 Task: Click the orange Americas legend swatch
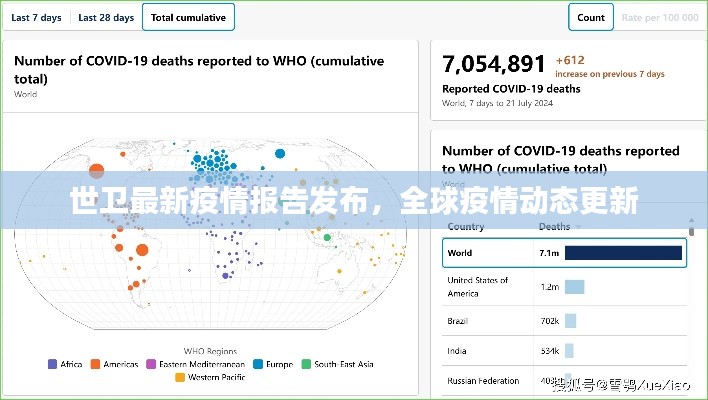(x=96, y=364)
